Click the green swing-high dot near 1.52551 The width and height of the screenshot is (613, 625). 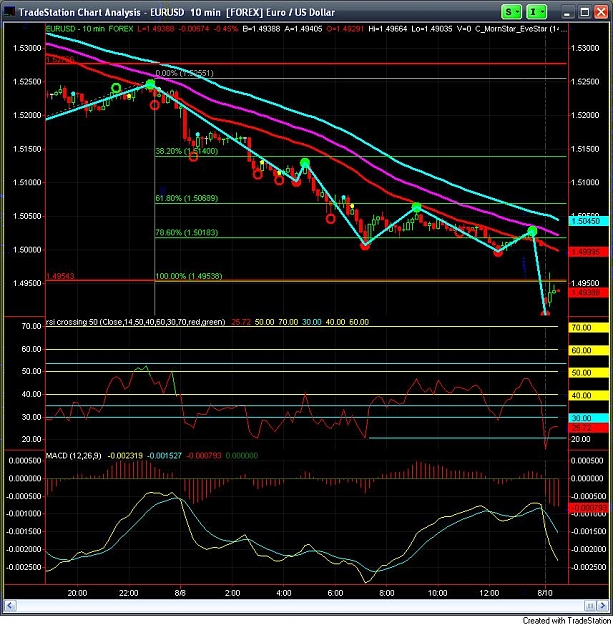150,84
